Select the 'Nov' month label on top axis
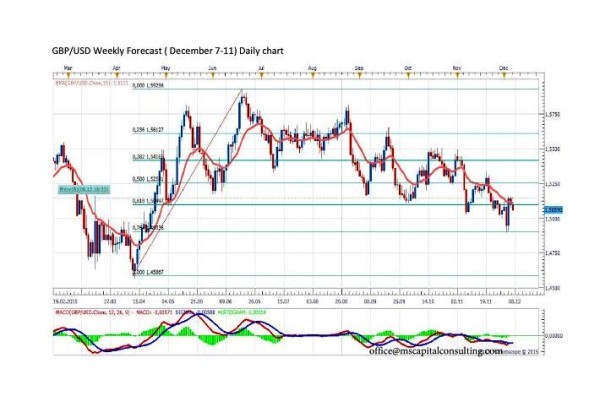The width and height of the screenshot is (600, 396). click(457, 68)
